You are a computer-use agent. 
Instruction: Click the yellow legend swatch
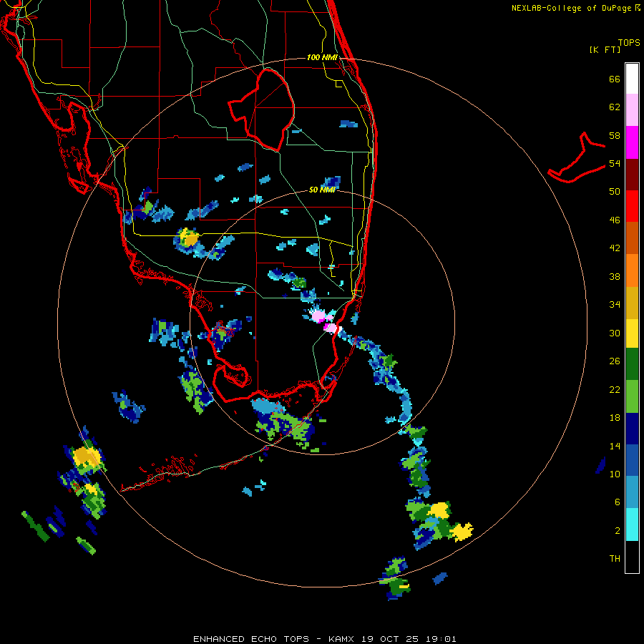pyautogui.click(x=632, y=333)
